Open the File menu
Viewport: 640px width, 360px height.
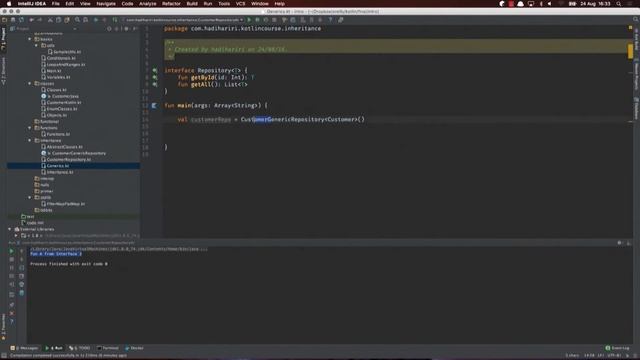point(56,4)
